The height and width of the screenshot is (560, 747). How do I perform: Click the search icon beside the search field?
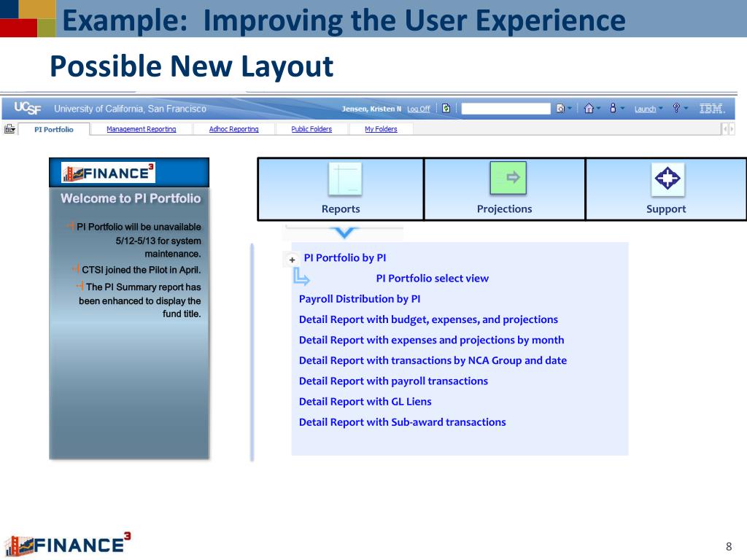(x=560, y=109)
